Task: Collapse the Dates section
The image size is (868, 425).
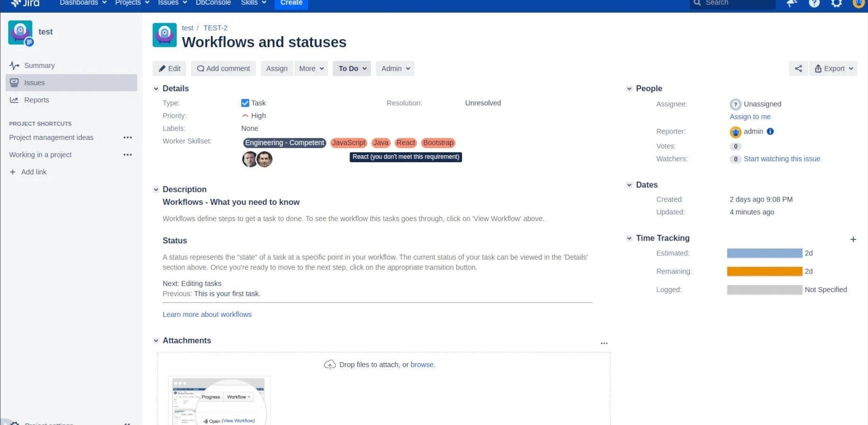Action: [x=629, y=185]
